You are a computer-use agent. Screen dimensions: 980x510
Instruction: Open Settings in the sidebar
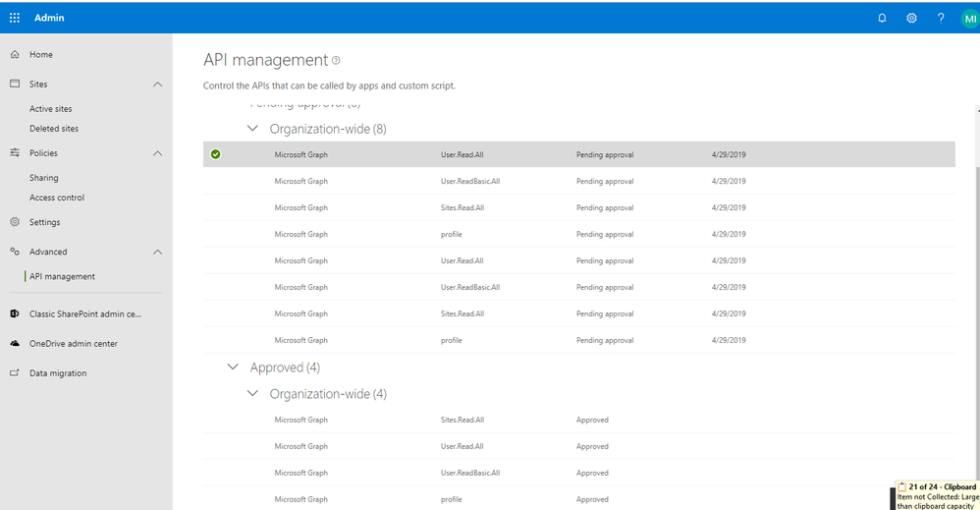45,222
